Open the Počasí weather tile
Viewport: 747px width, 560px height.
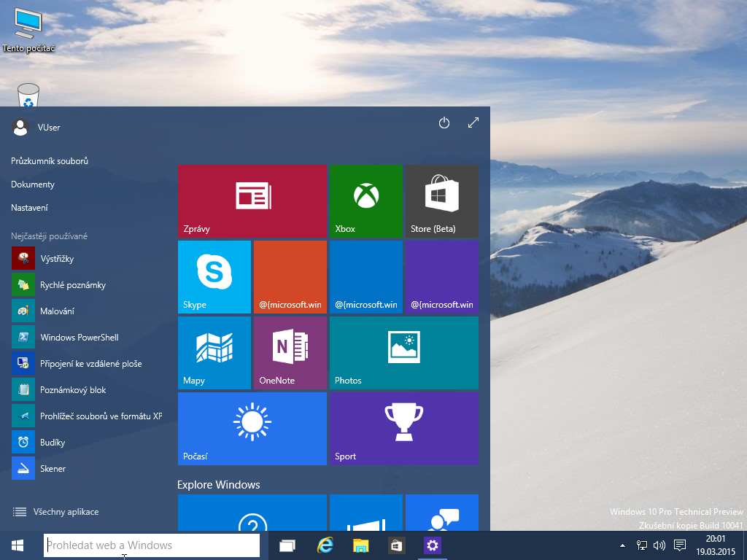[x=252, y=428]
